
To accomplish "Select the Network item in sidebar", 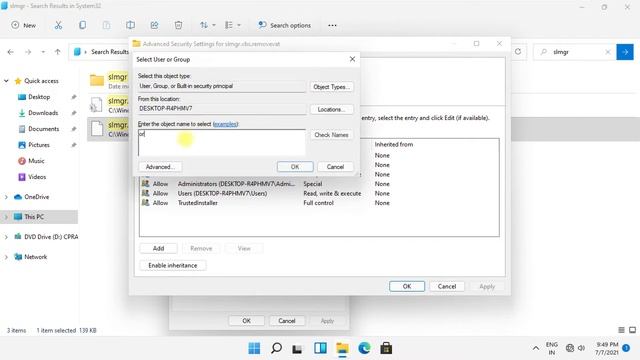I will tap(36, 257).
